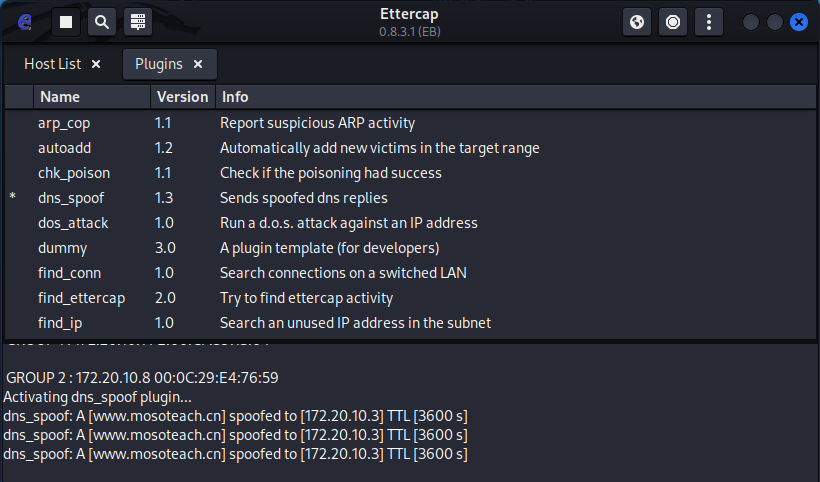Close the Plugins tab

(198, 64)
